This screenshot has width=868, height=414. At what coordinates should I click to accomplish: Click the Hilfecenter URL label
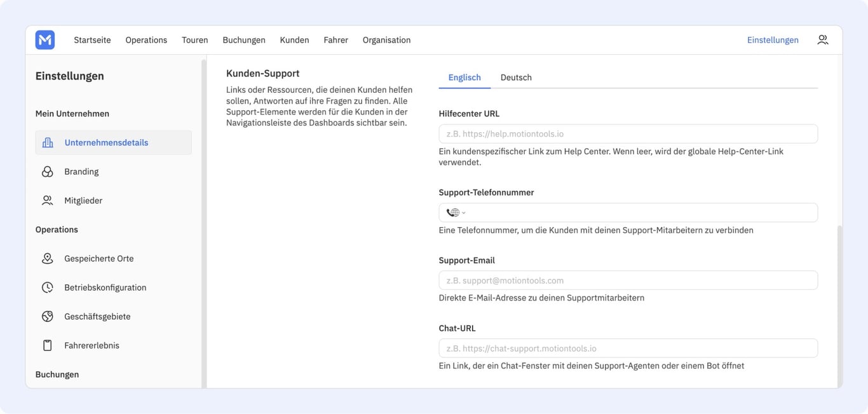[470, 114]
